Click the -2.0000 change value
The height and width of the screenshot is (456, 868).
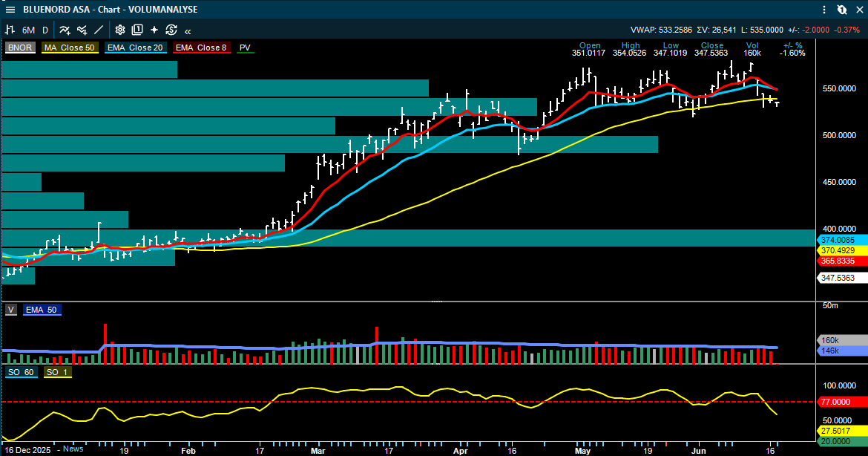(x=816, y=30)
